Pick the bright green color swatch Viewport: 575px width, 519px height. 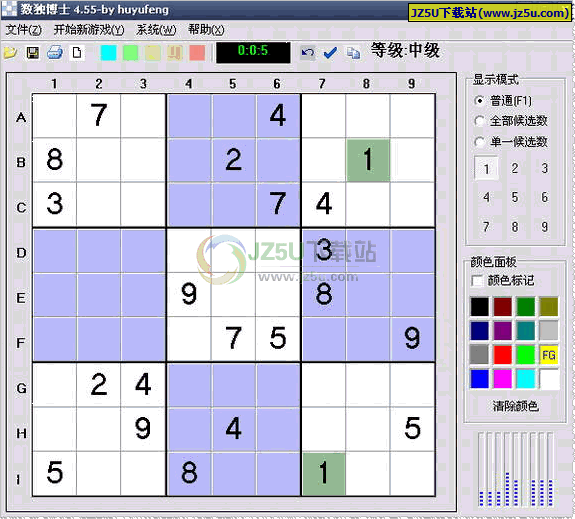525,355
